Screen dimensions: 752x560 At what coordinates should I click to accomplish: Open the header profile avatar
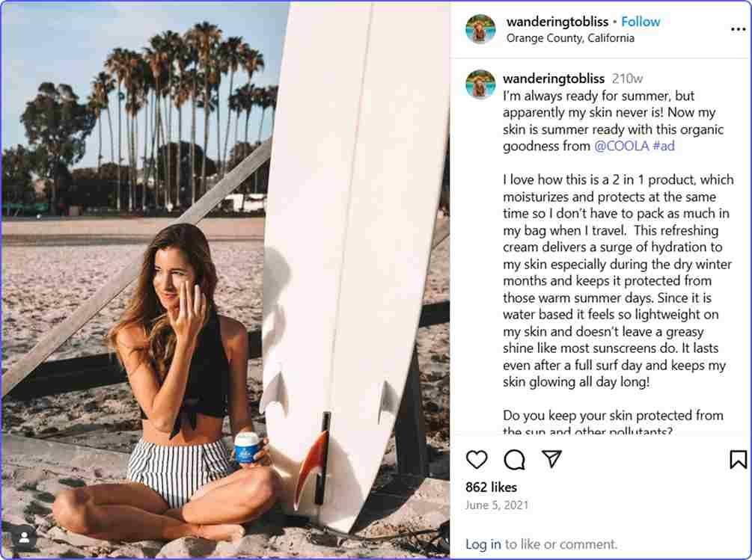click(x=480, y=29)
